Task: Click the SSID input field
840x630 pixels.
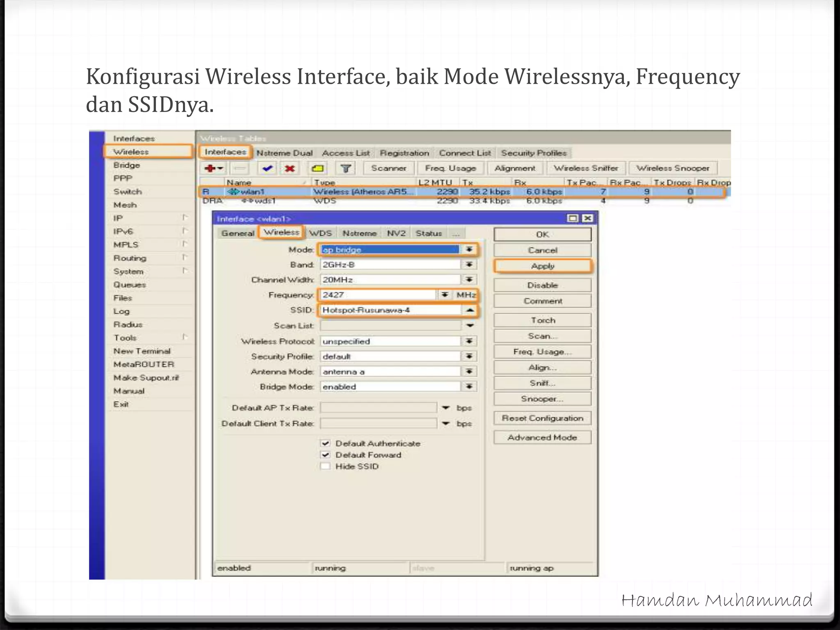Action: [x=390, y=310]
